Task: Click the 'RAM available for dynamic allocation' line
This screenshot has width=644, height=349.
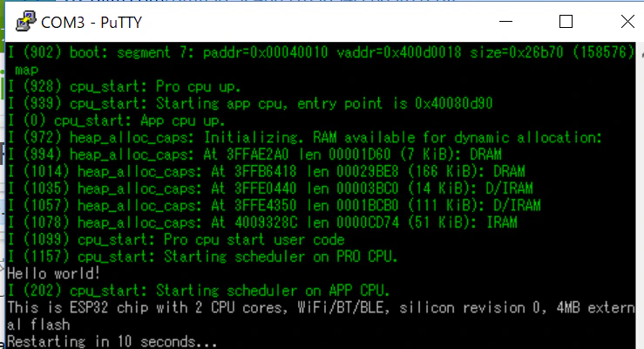Action: (305, 138)
